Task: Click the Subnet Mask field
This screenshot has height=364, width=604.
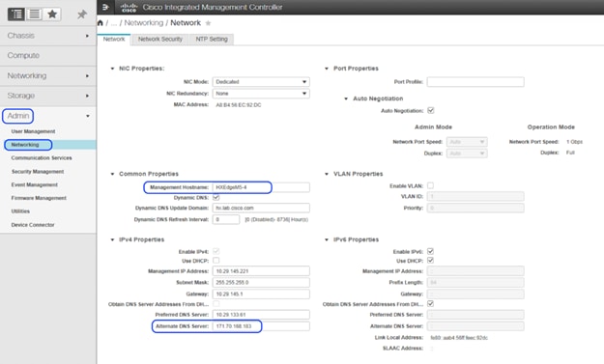Action: point(261,283)
